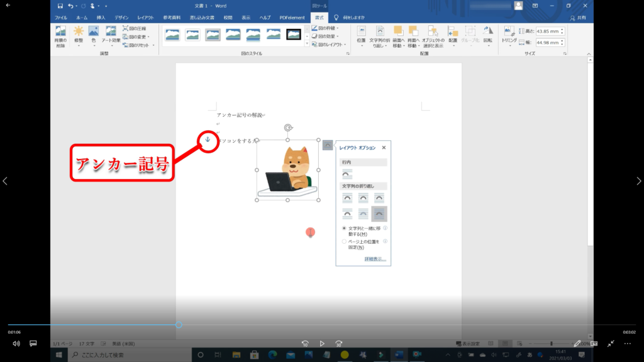644x362 pixels.
Task: Select 文字列と一緒に移動する radio option
Action: [x=344, y=228]
